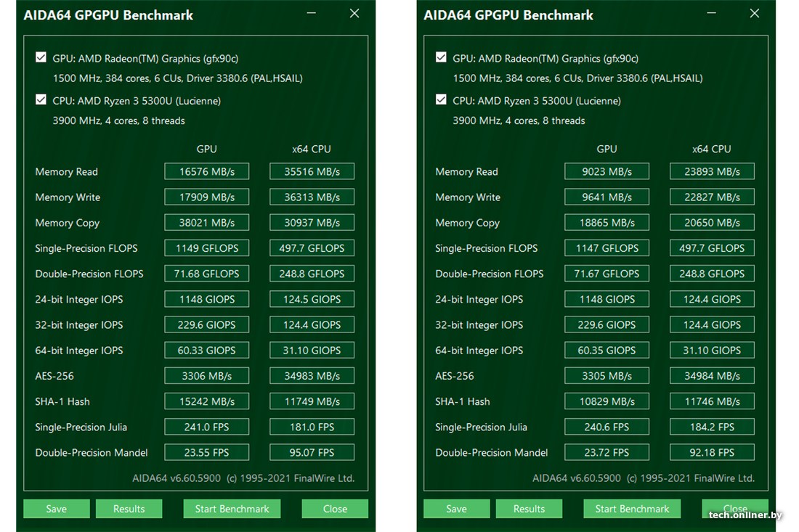This screenshot has height=532, width=799.
Task: Uncheck the CPU Ryzen 3 checkbox in left window
Action: click(41, 100)
